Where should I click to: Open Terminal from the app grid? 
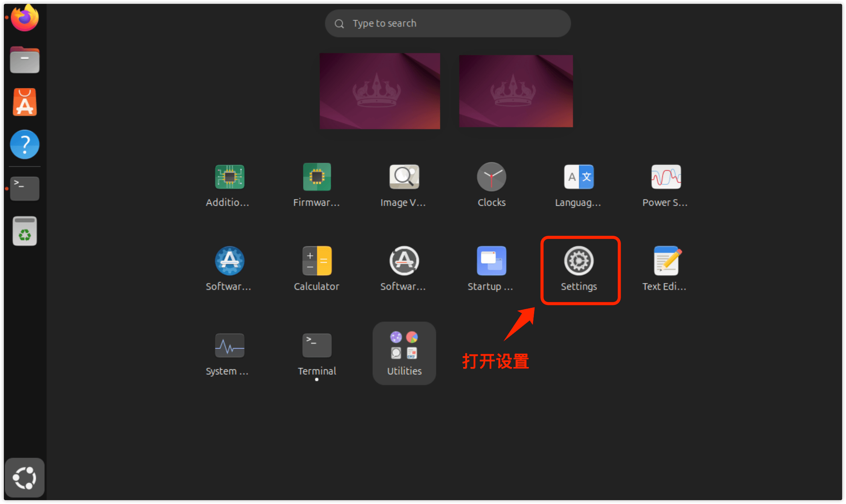pyautogui.click(x=316, y=346)
